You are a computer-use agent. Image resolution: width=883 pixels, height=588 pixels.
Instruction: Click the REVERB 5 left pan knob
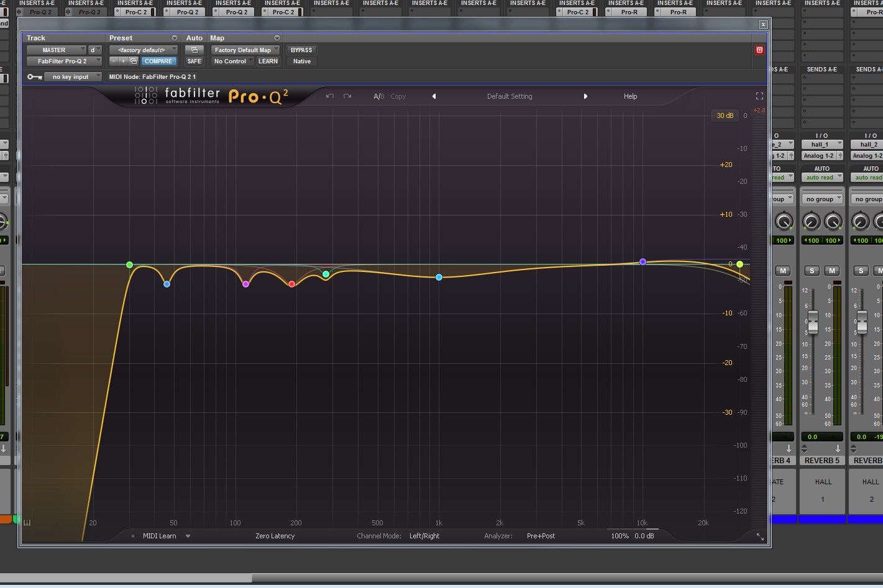pos(811,222)
